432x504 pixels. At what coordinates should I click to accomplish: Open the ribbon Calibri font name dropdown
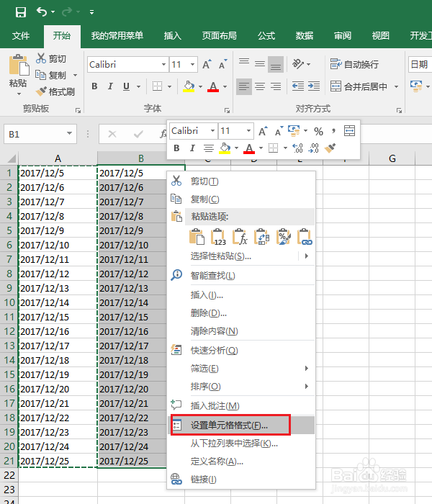(163, 65)
